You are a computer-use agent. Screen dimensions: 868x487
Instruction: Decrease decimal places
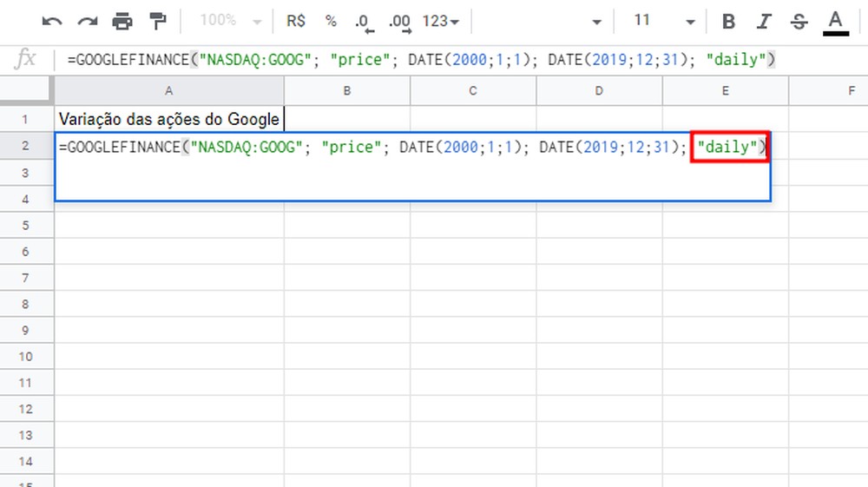coord(365,23)
